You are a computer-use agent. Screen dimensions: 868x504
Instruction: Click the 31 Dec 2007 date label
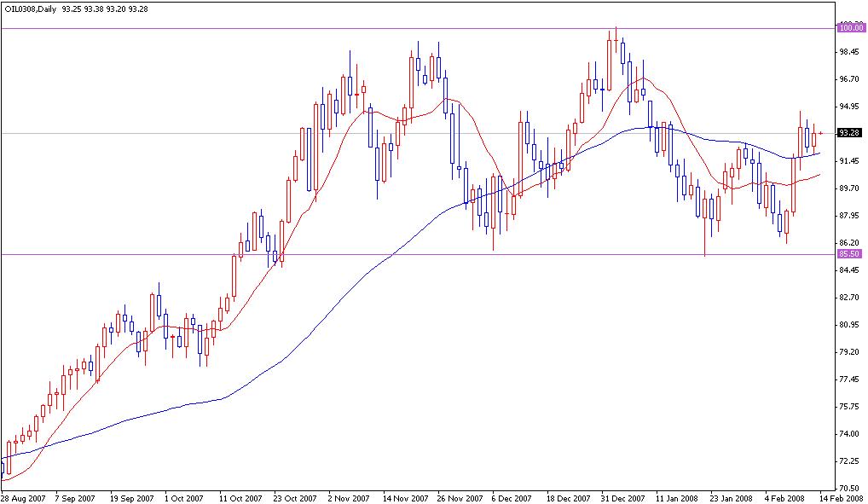[622, 498]
